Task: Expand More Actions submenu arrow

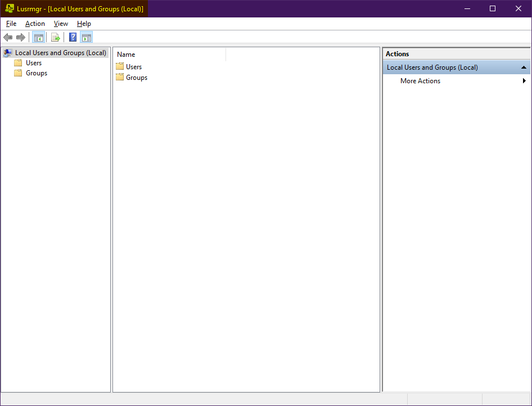Action: tap(524, 81)
